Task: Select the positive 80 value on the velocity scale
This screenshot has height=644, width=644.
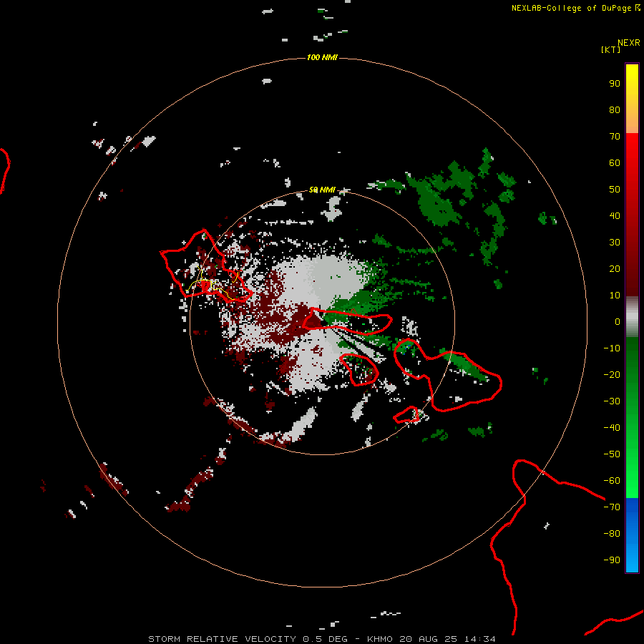Action: tap(615, 110)
